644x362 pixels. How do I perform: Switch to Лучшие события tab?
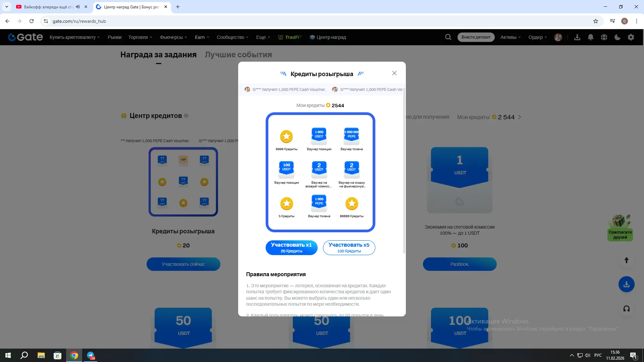[x=238, y=55]
